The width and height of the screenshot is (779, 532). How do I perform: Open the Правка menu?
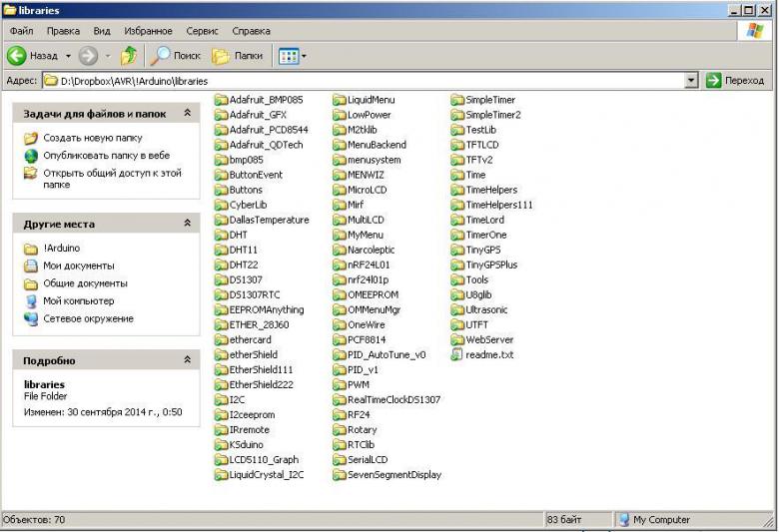63,31
